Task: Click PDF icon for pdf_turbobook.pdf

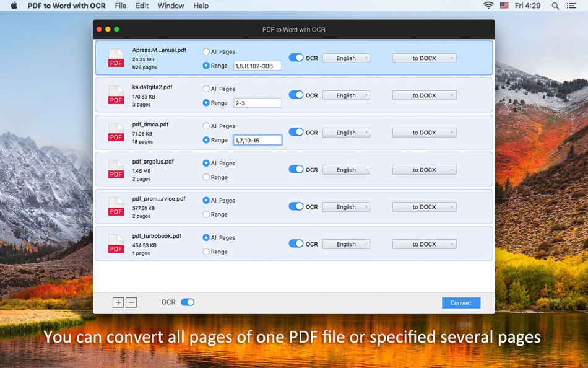Action: tap(116, 244)
